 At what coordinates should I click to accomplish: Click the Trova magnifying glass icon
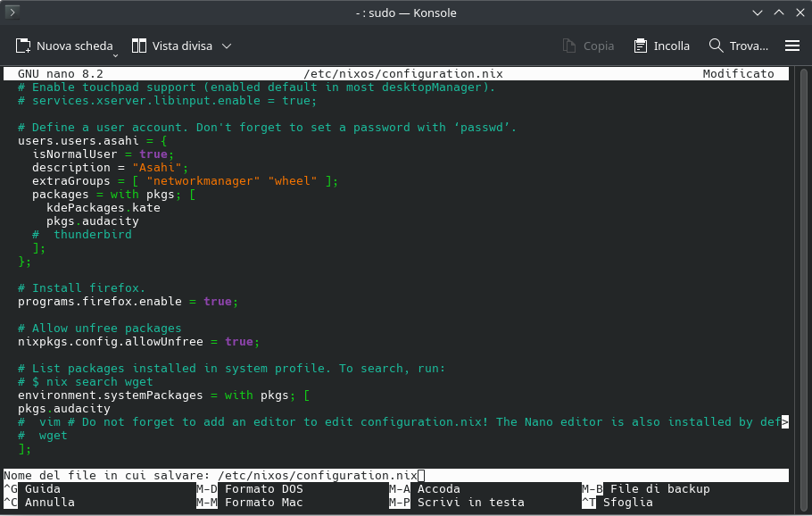(x=716, y=46)
